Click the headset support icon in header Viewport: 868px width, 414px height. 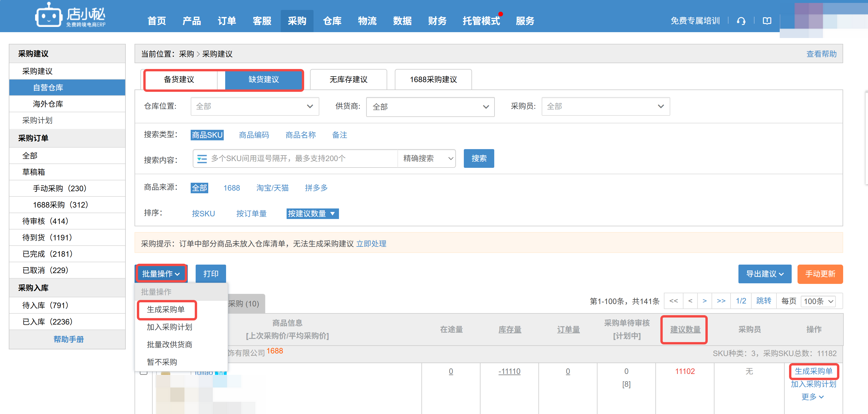[x=741, y=21]
